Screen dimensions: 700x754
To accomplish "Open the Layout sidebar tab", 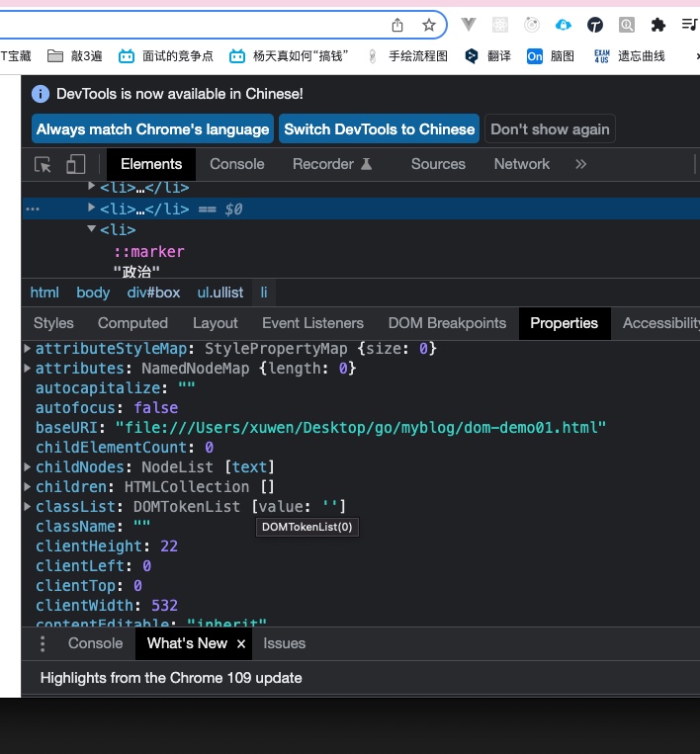I will coord(216,323).
